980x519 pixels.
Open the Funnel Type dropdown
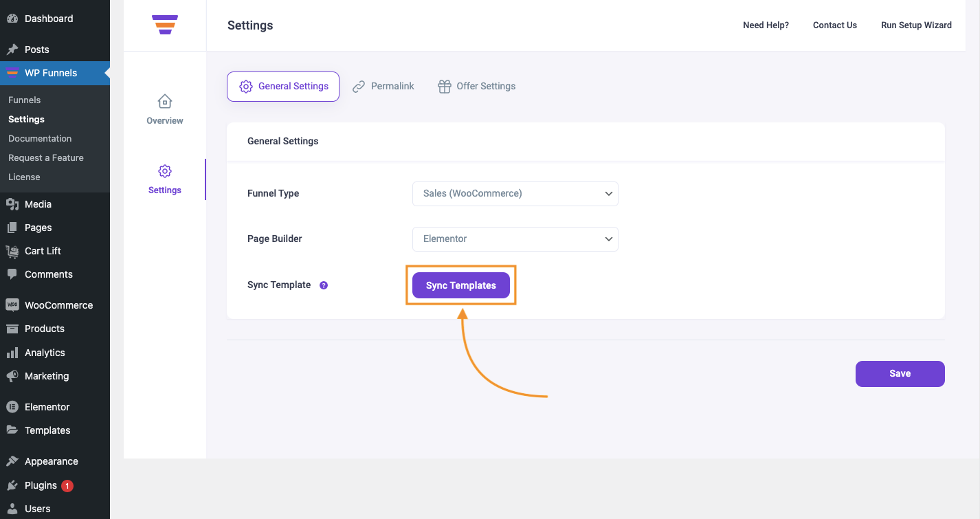[x=515, y=194]
